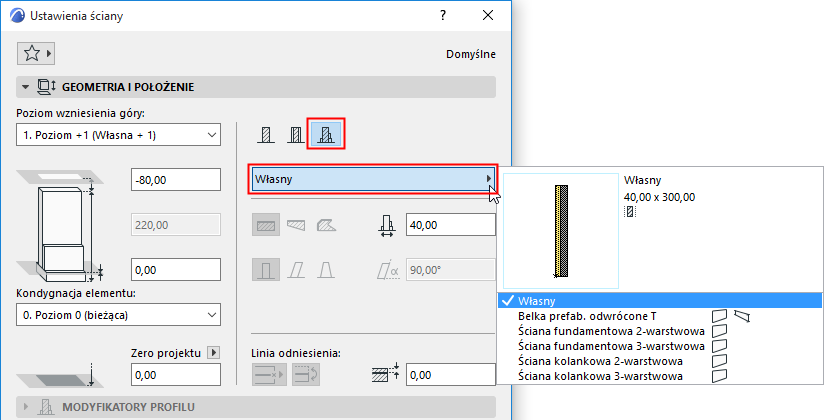Click the wall icon under Własny dimensions

pos(630,212)
